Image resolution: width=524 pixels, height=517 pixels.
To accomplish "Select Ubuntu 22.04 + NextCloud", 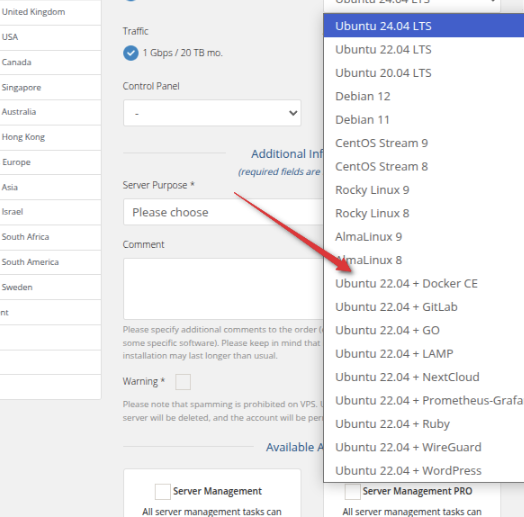I will pos(424,377).
